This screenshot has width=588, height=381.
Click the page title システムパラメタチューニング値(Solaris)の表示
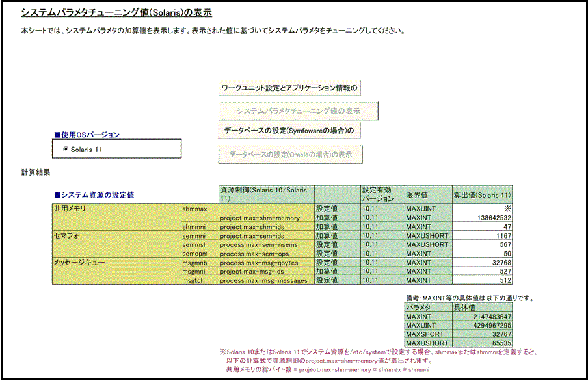tap(116, 12)
